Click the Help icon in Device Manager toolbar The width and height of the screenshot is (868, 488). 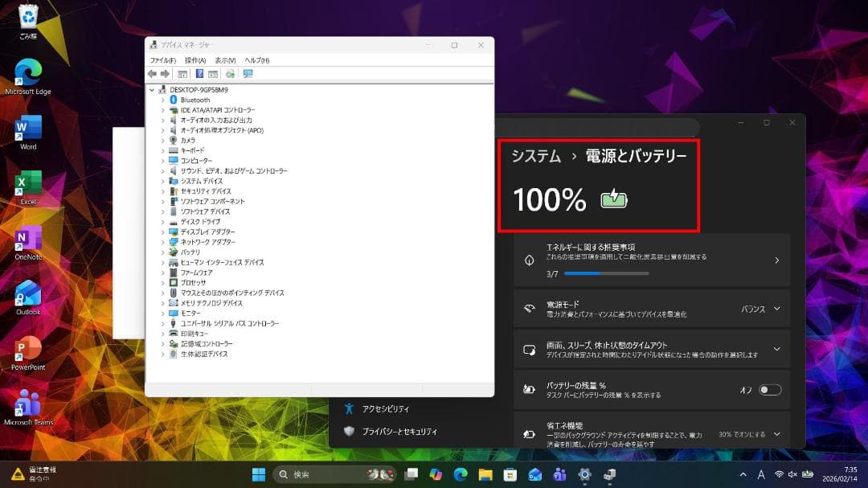coord(199,73)
